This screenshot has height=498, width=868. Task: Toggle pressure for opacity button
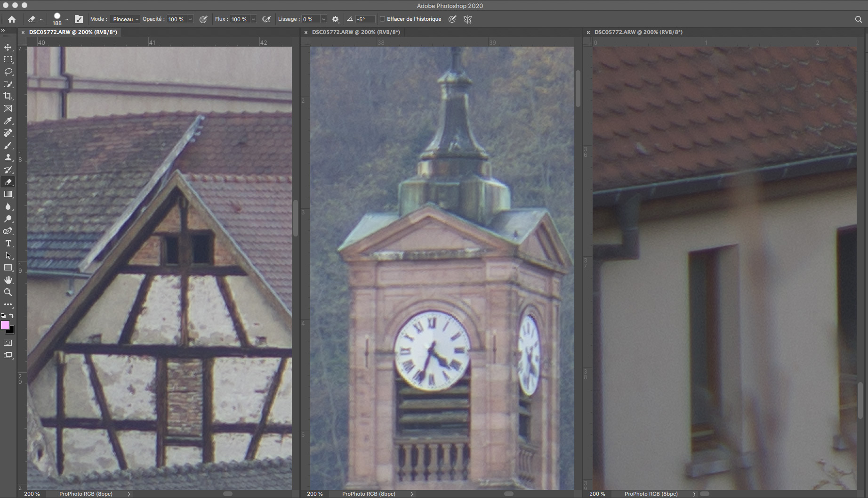203,19
